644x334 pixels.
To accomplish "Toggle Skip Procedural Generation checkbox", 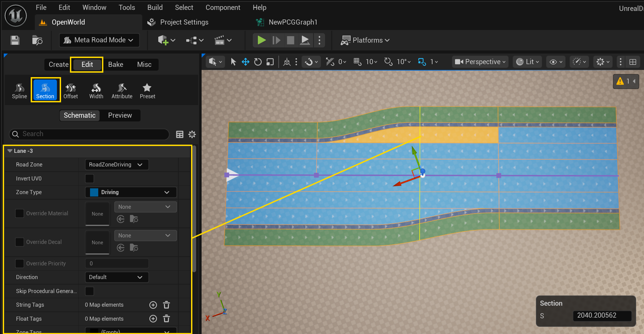I will [x=89, y=291].
